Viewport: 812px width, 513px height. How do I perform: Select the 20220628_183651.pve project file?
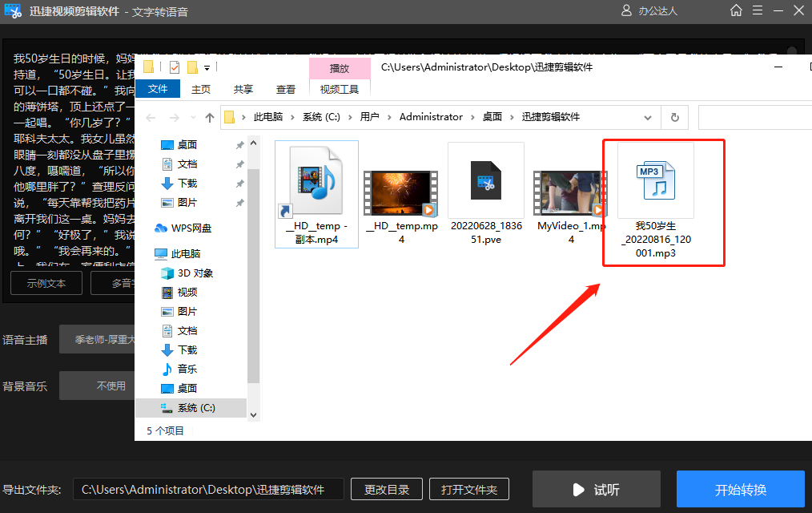click(486, 194)
